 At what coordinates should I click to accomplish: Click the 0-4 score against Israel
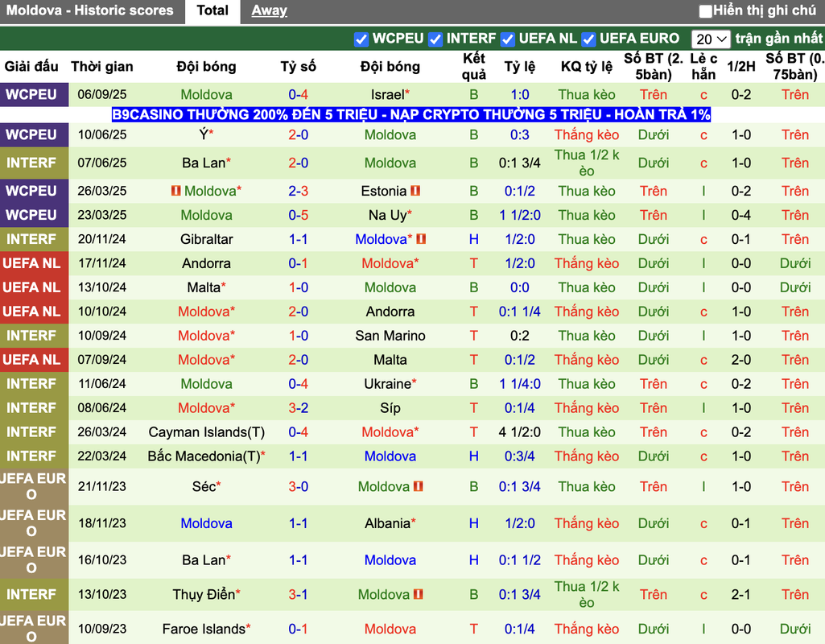[x=299, y=95]
